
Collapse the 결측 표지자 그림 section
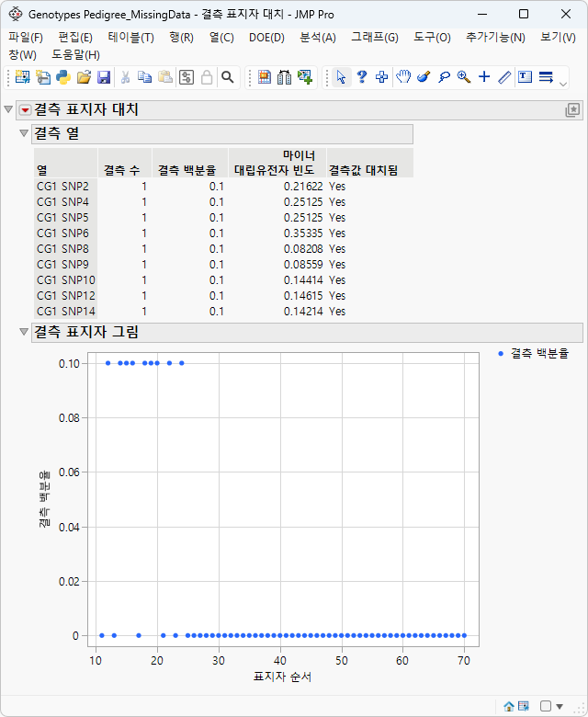tap(24, 332)
